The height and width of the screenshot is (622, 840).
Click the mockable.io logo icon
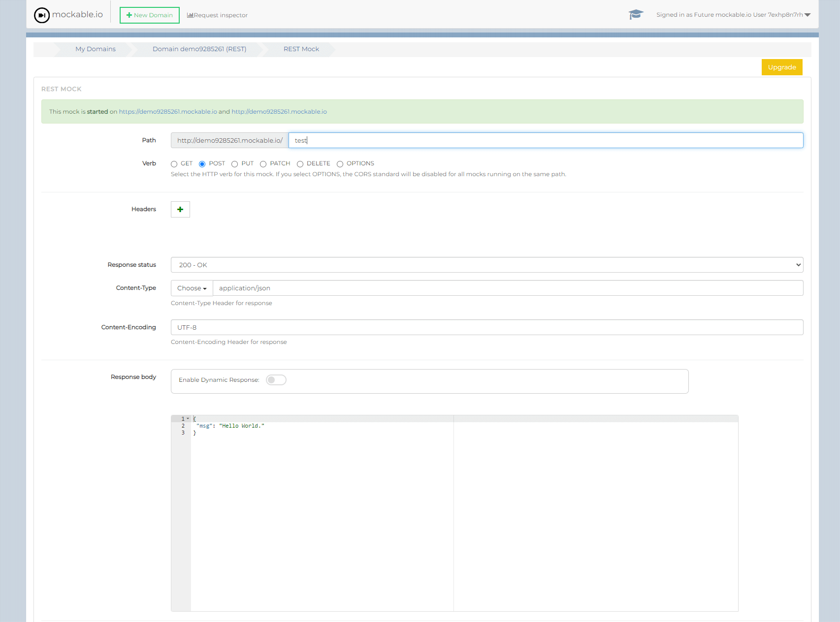(42, 15)
